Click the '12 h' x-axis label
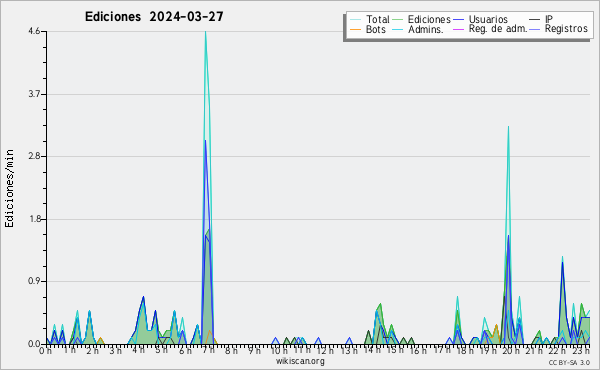 coord(325,350)
